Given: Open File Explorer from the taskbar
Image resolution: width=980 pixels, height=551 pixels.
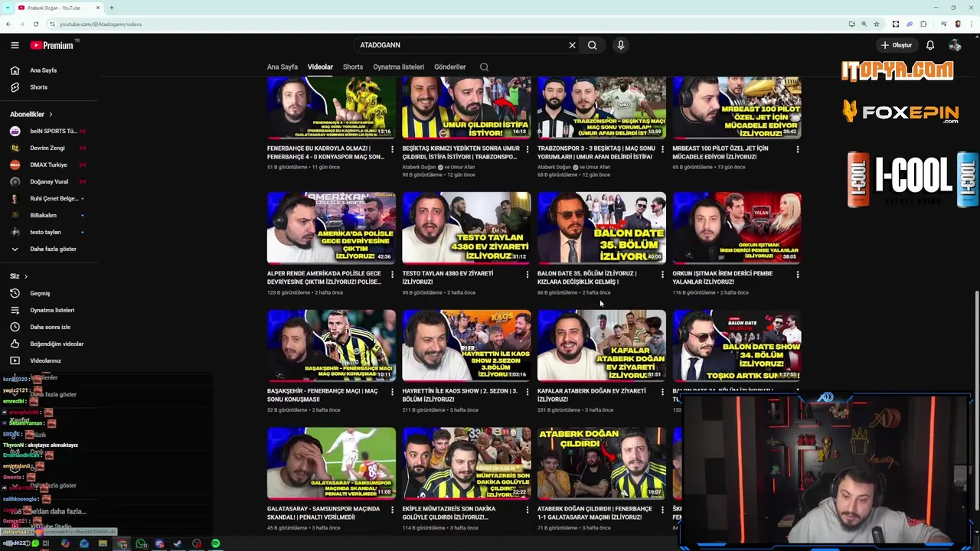Looking at the screenshot, I should point(103,544).
